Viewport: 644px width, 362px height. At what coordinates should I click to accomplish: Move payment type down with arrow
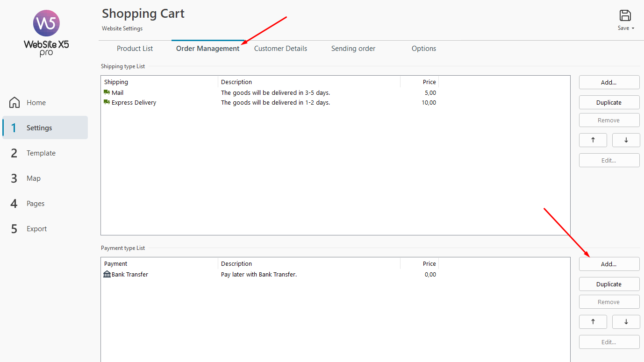click(626, 322)
